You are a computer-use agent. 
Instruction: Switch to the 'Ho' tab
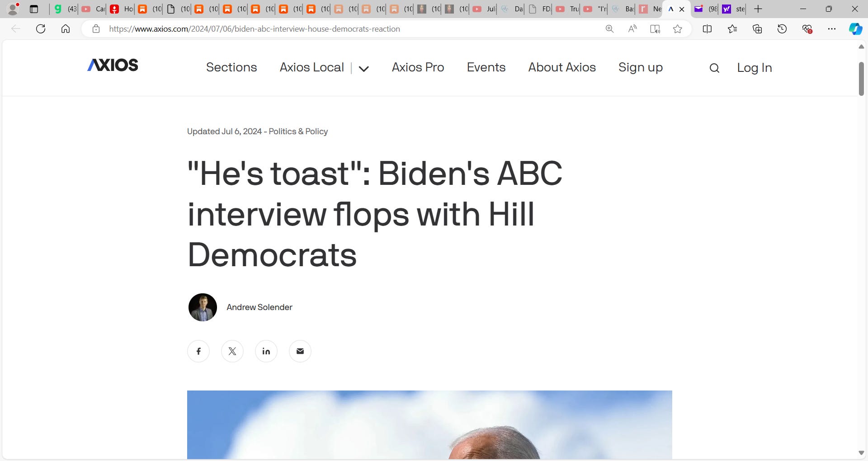(x=121, y=9)
